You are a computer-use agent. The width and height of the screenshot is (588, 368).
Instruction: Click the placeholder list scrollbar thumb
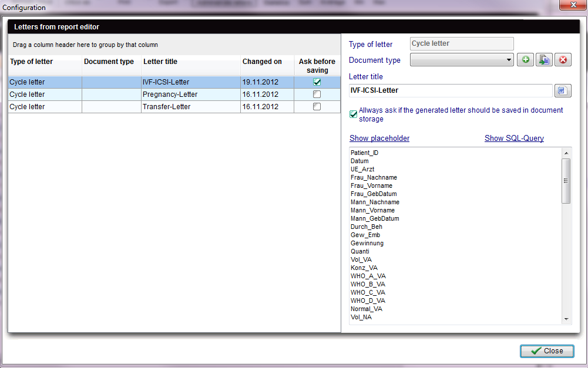(566, 181)
